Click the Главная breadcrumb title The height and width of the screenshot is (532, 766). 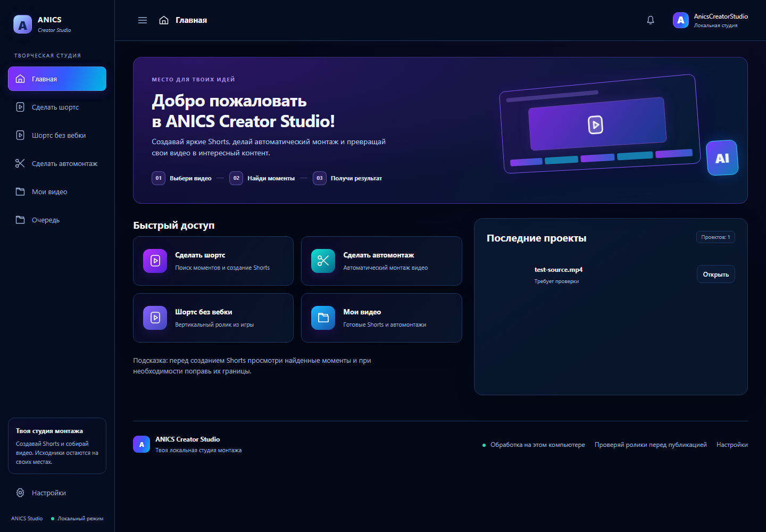pyautogui.click(x=191, y=20)
